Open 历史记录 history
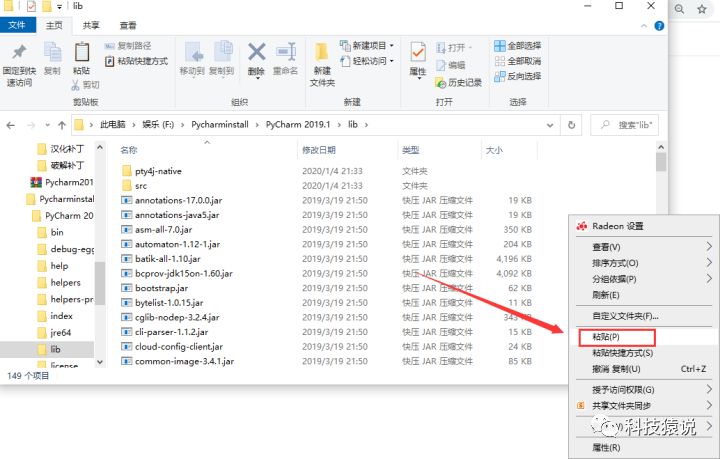 pyautogui.click(x=458, y=83)
